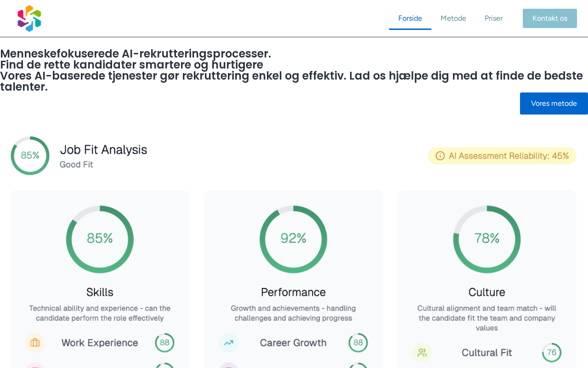Click the Job Fit Analysis heading

(103, 150)
